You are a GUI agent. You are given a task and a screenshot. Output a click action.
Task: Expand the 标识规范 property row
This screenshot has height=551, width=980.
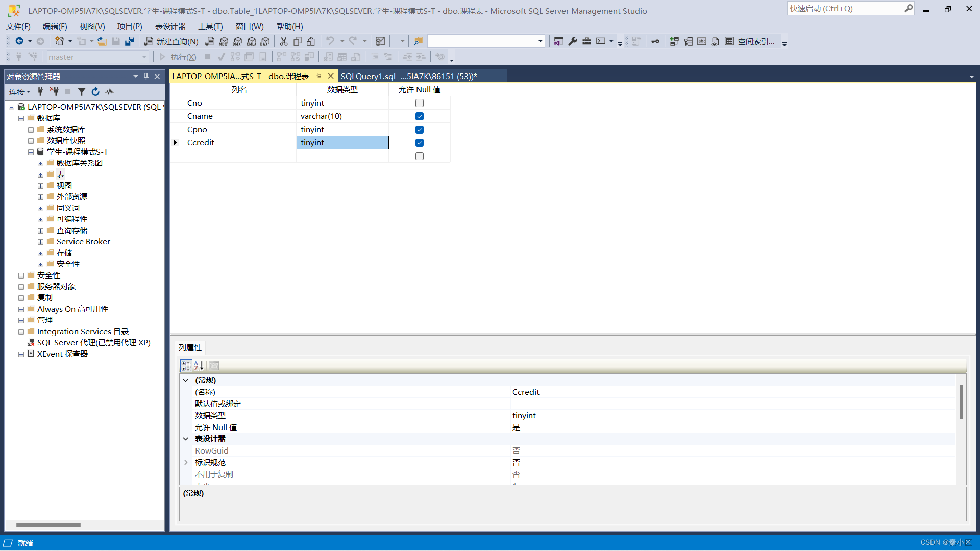pyautogui.click(x=186, y=463)
